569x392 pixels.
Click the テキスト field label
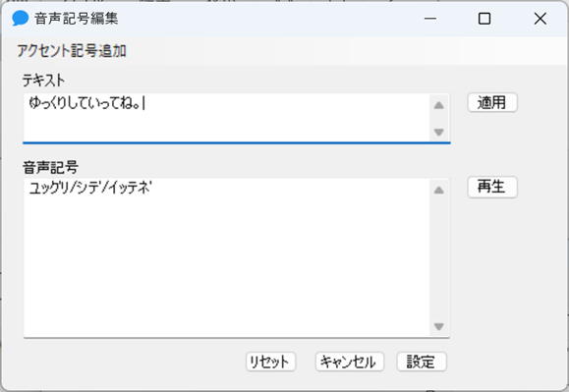click(43, 80)
